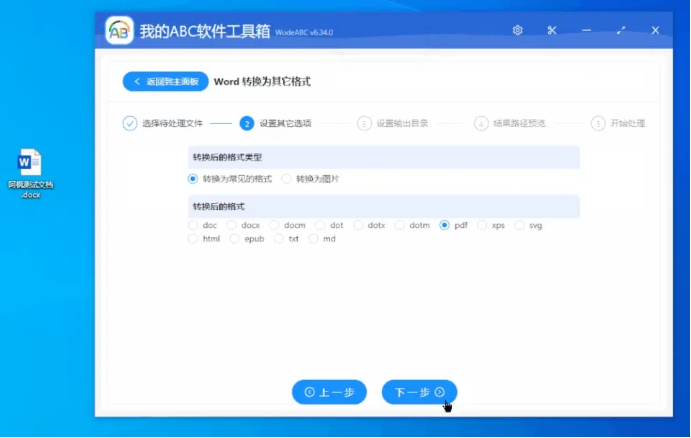The image size is (691, 438).
Task: Click the completed step 1 checkmark icon
Action: tap(130, 124)
